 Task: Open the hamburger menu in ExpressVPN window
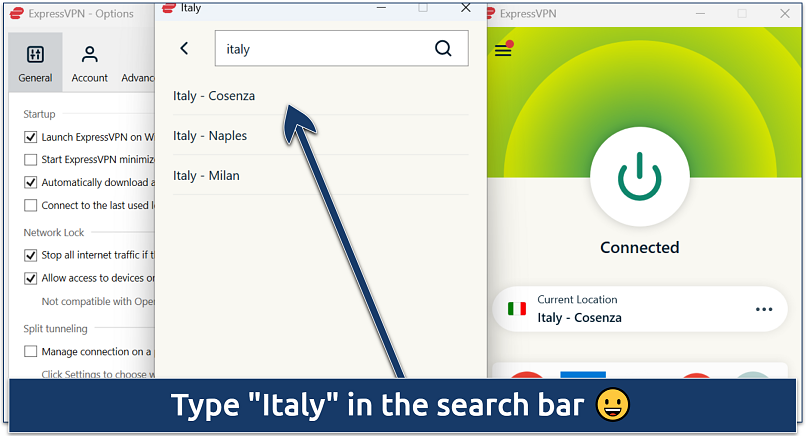pyautogui.click(x=503, y=50)
